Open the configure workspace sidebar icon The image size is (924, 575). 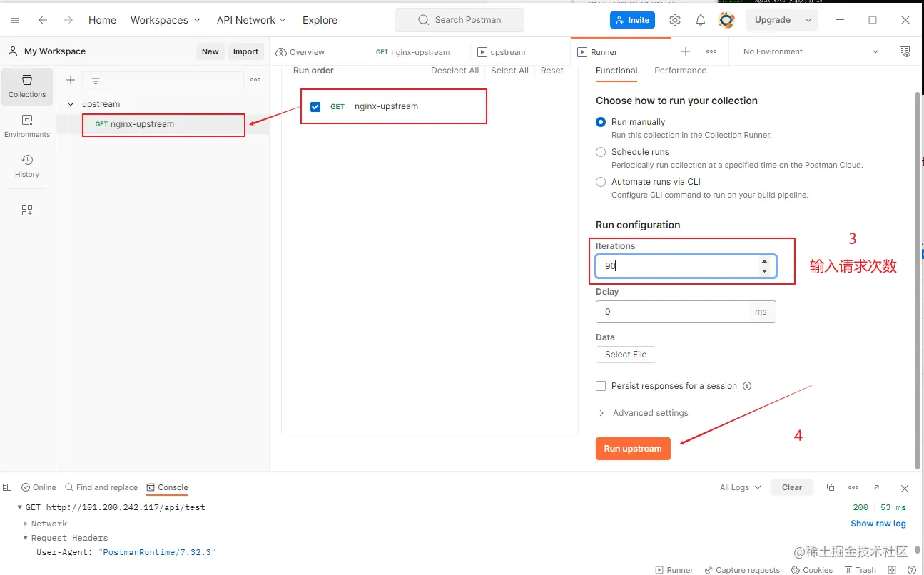(x=27, y=210)
